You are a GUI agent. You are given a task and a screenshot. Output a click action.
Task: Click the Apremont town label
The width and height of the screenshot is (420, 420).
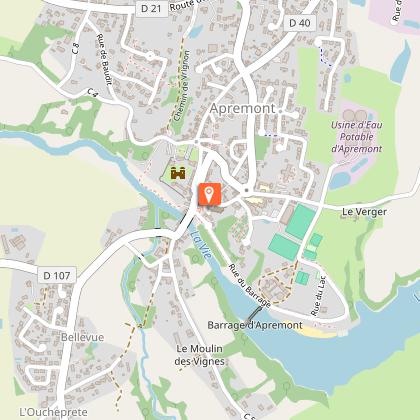click(x=243, y=108)
